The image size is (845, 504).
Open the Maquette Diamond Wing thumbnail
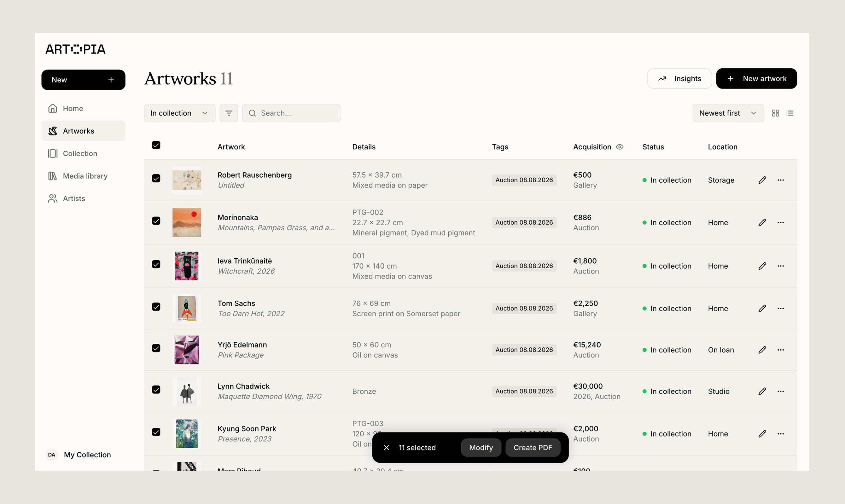(x=187, y=391)
